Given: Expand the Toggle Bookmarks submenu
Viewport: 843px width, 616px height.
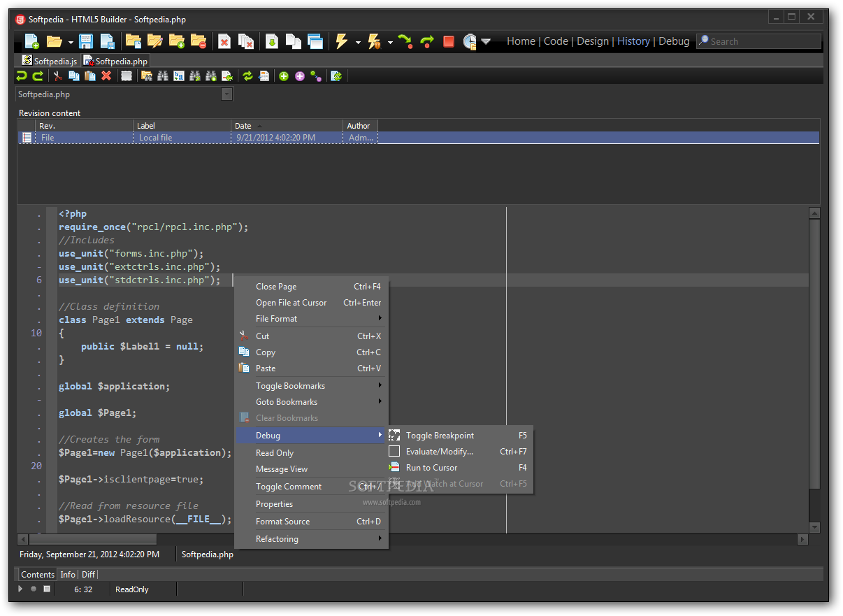Looking at the screenshot, I should pyautogui.click(x=311, y=386).
